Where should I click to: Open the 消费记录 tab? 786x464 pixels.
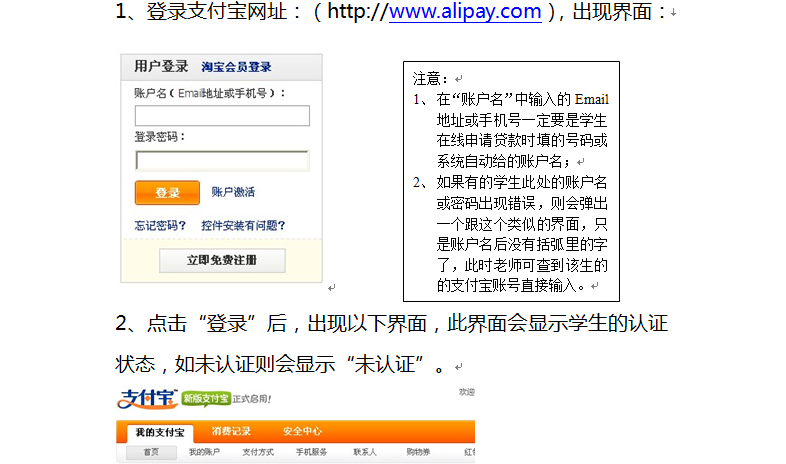(x=231, y=432)
